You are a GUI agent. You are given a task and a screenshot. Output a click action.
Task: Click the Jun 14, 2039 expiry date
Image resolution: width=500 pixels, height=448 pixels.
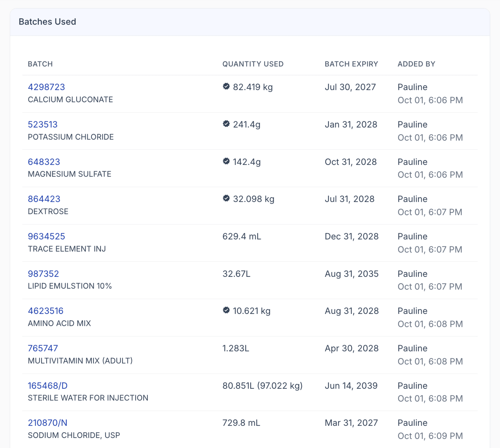tap(351, 386)
